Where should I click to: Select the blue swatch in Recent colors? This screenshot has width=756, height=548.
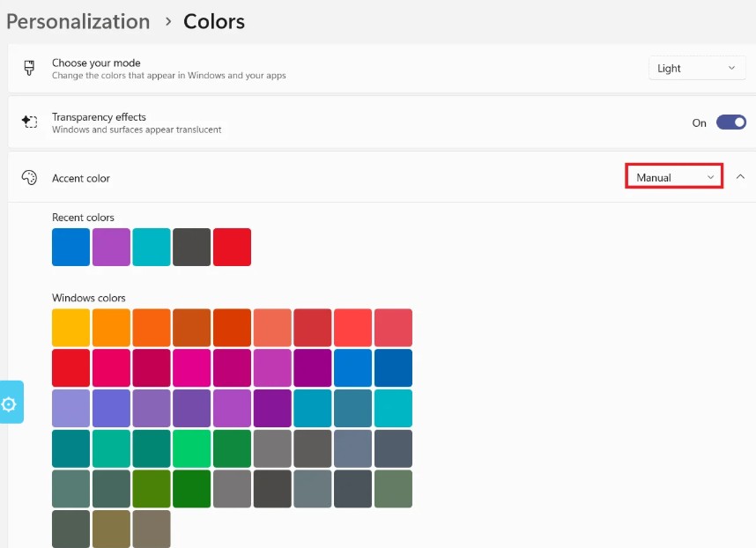(70, 247)
